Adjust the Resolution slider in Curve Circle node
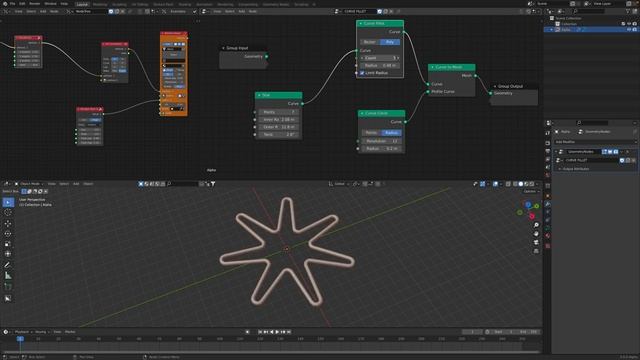 (x=381, y=141)
